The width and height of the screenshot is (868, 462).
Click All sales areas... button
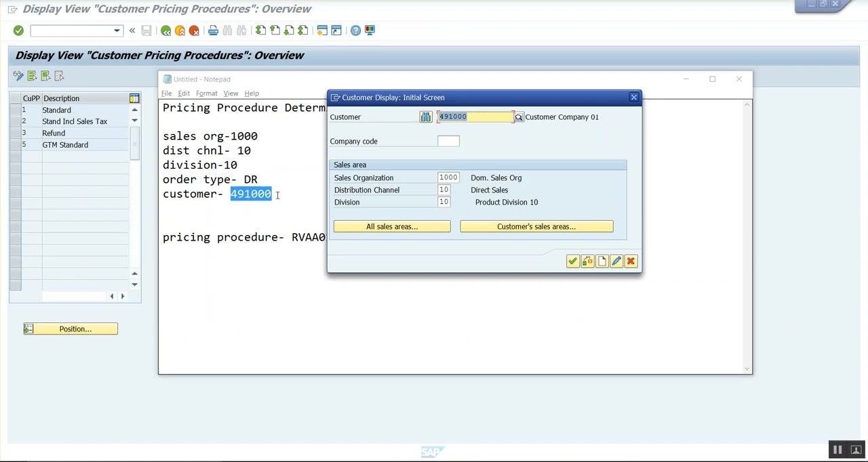392,226
